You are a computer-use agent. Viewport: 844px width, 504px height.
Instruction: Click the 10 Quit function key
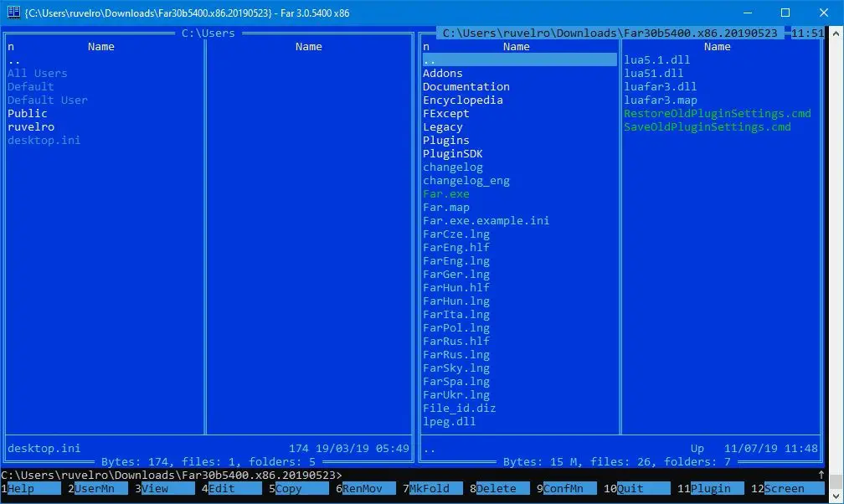pos(636,488)
